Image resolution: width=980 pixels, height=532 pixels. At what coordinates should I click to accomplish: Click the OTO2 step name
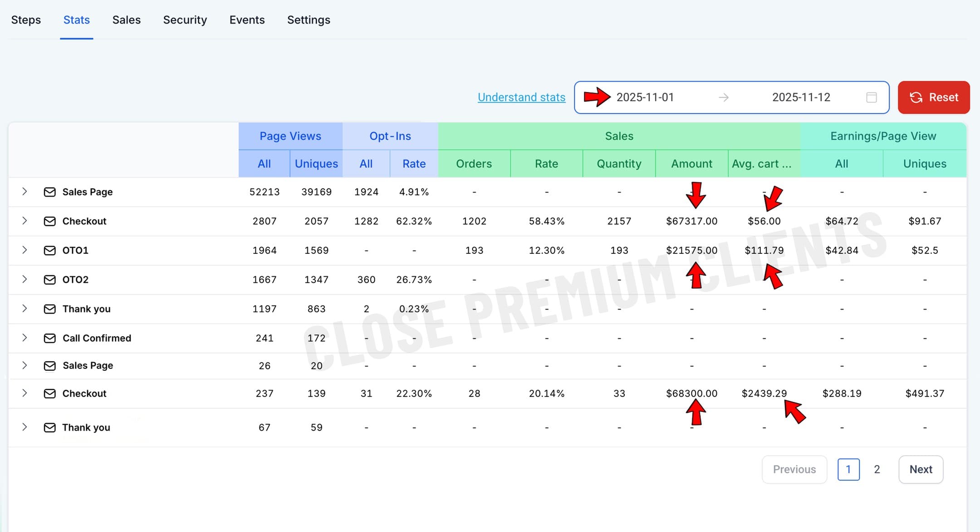click(75, 280)
